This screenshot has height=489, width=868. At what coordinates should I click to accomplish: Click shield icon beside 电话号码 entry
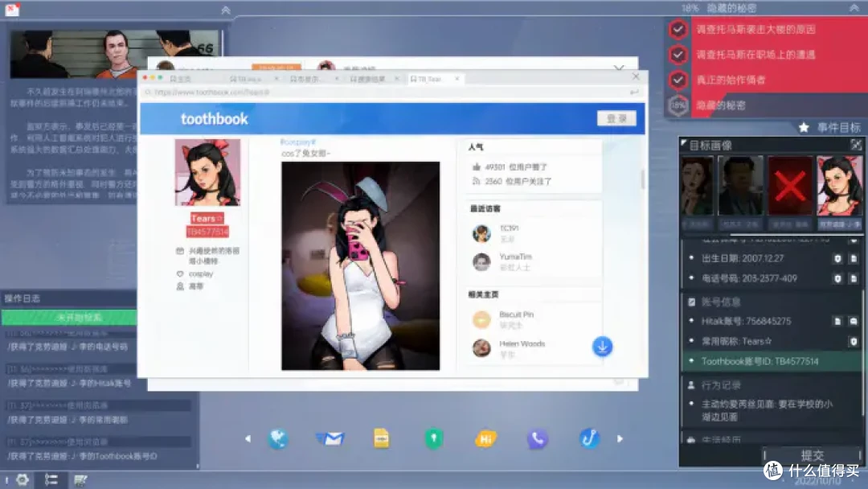(837, 278)
